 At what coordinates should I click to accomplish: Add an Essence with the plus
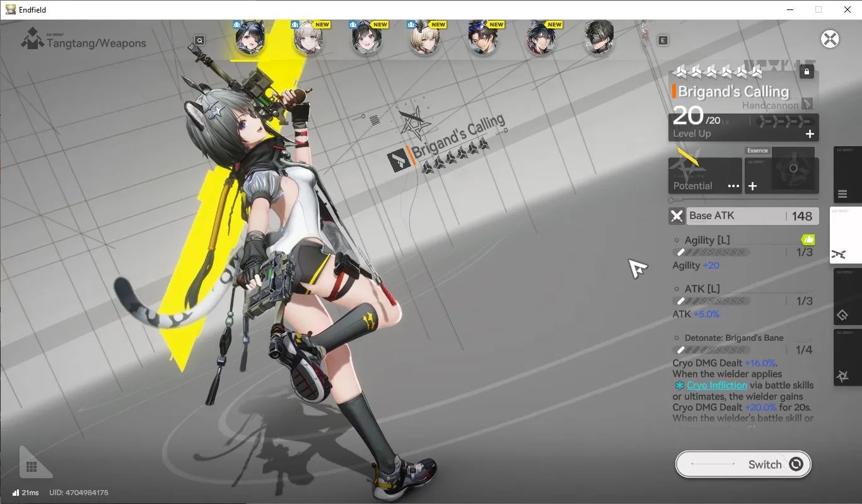click(x=752, y=186)
